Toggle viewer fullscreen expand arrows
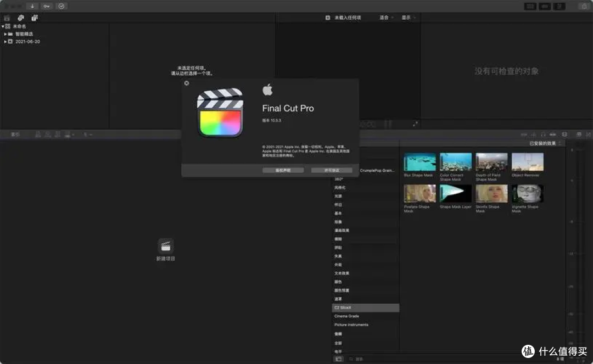Viewport: 593px width, 364px height. click(415, 124)
